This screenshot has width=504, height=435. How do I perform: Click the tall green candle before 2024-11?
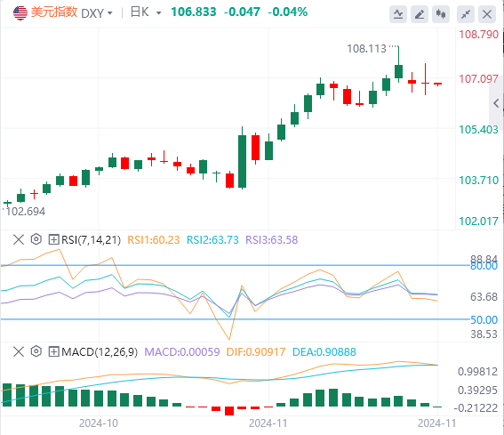pos(242,161)
